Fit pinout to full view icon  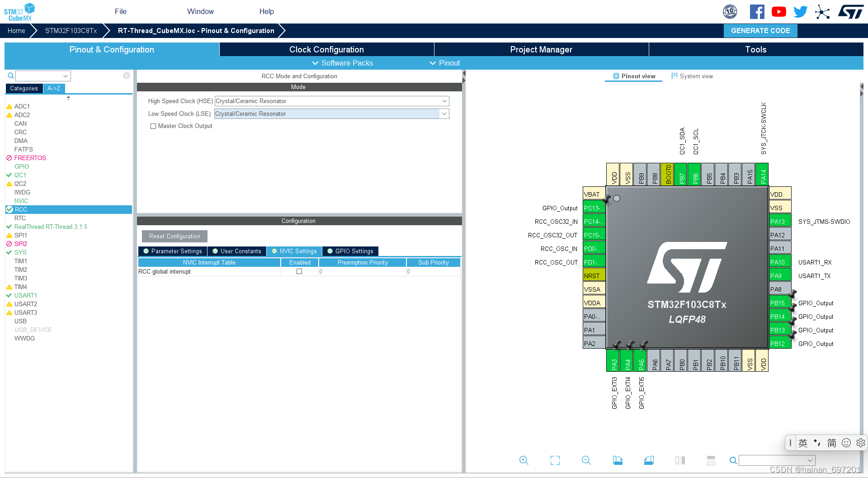555,460
